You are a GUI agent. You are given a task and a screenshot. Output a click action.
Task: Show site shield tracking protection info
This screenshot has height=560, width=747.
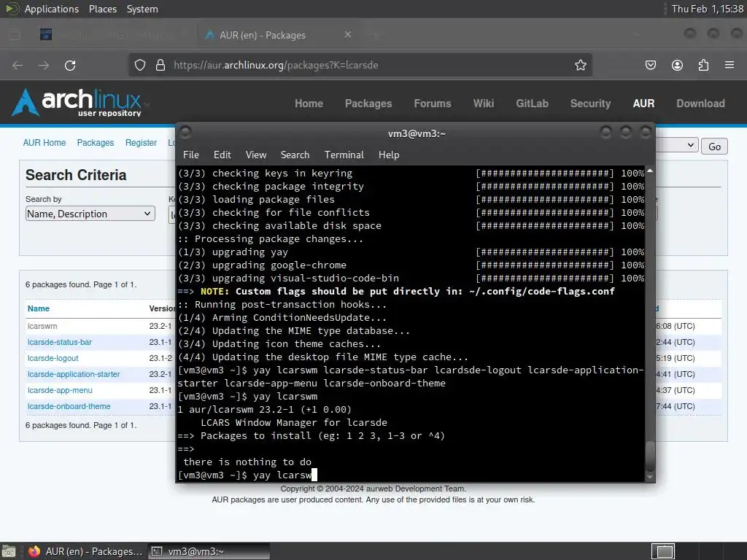(139, 65)
